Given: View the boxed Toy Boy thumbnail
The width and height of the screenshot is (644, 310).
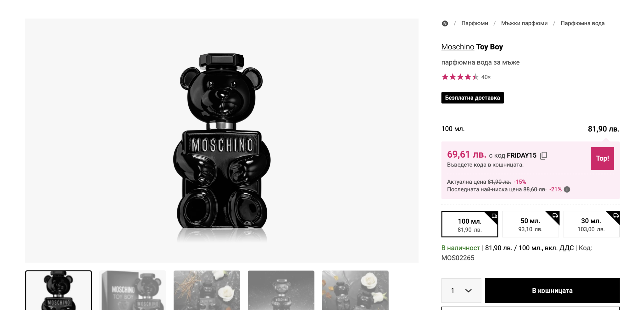Looking at the screenshot, I should pyautogui.click(x=132, y=291).
